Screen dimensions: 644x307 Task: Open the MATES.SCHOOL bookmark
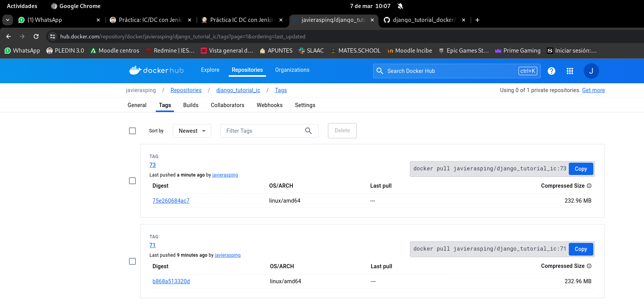coord(355,51)
